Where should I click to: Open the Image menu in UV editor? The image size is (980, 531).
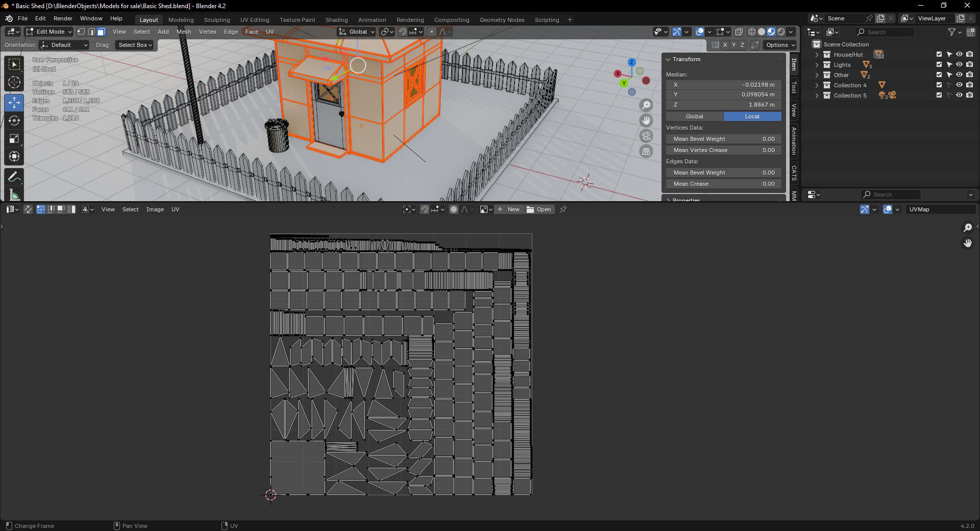(155, 209)
